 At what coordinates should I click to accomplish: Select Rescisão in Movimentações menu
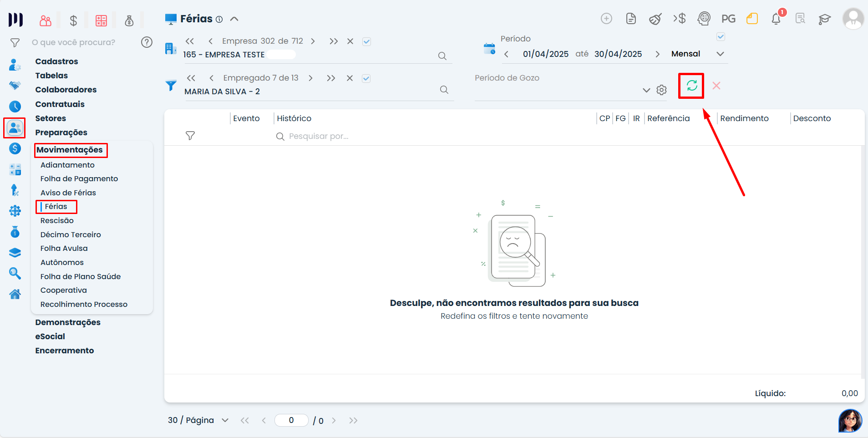pyautogui.click(x=57, y=220)
